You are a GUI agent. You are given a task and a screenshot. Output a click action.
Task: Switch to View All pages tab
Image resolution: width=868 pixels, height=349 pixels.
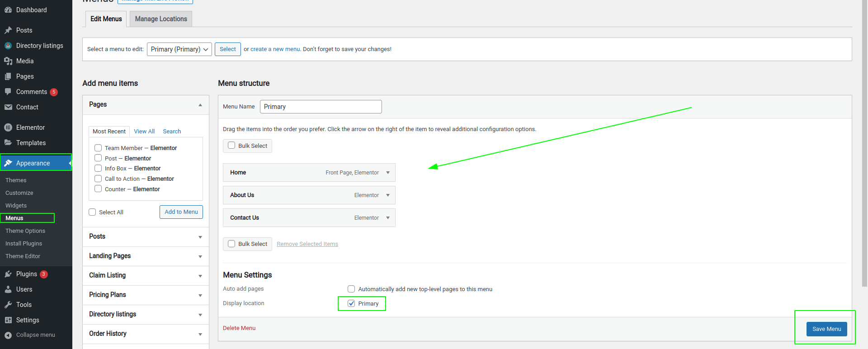144,132
